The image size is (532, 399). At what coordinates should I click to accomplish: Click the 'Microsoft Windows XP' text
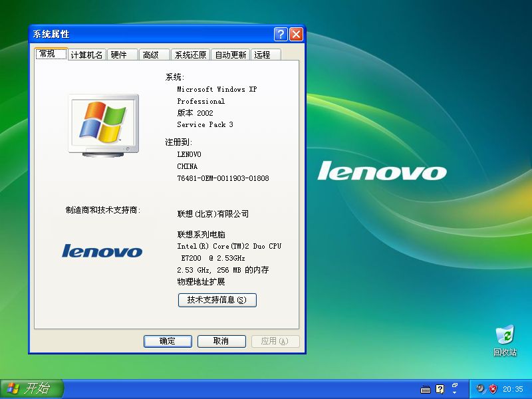[217, 89]
